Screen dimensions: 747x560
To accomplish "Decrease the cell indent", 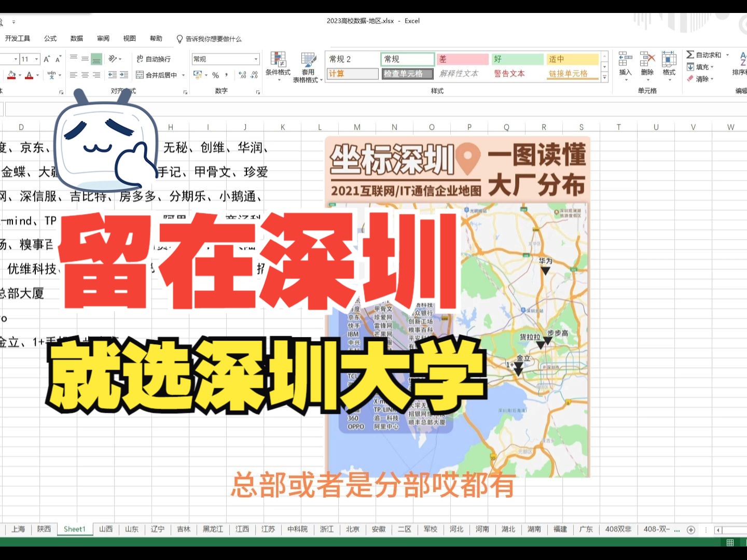I will point(113,75).
